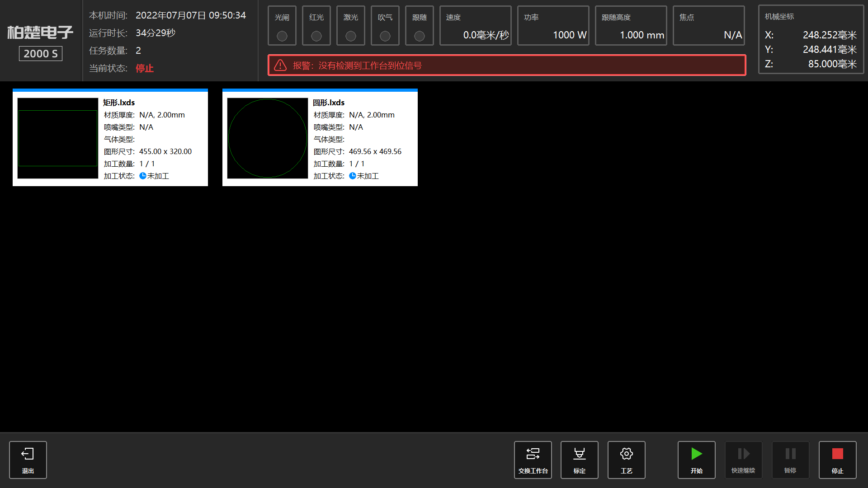Click the 矩形.lxds file name
868x488 pixels.
[119, 103]
